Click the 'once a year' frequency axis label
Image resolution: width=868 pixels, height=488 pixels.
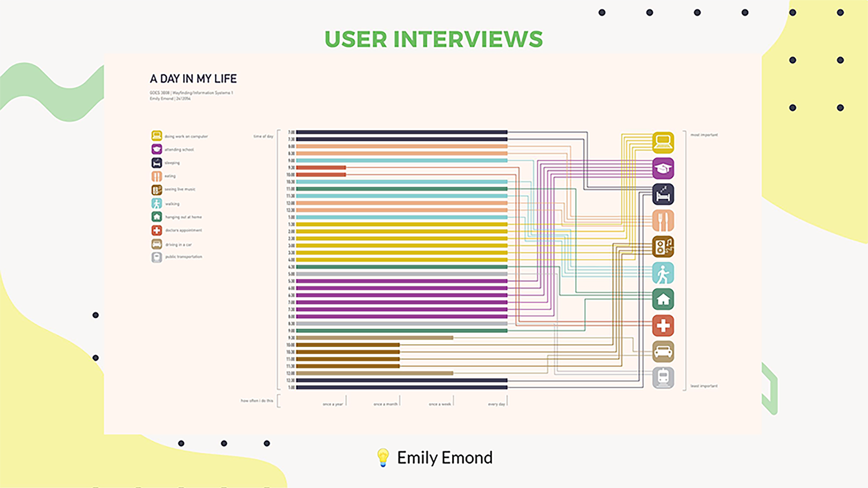pyautogui.click(x=332, y=404)
